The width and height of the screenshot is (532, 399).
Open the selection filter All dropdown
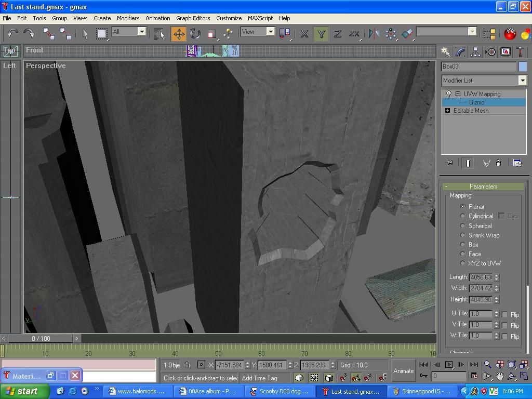(x=142, y=32)
